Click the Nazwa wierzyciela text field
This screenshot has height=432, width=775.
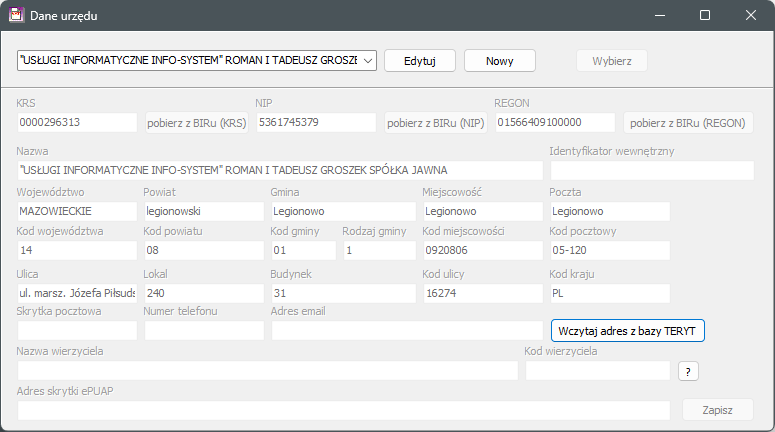(x=267, y=371)
